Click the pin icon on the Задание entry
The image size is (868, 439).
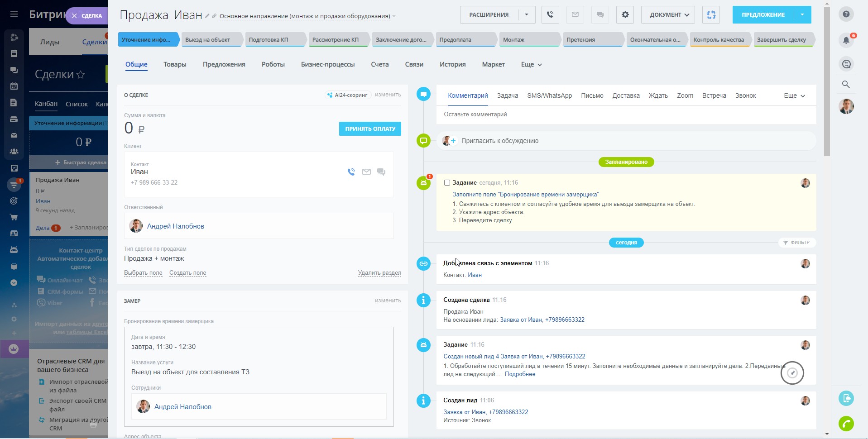[792, 373]
